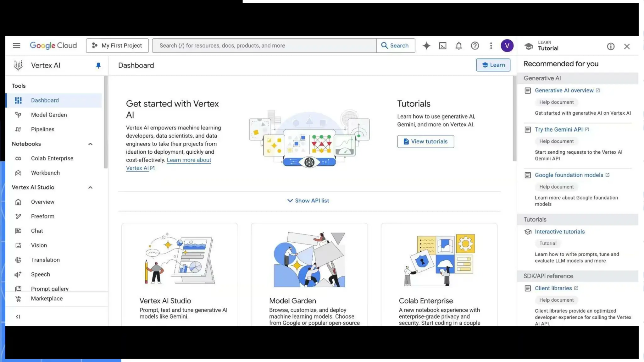Open Try the Gemini API link
This screenshot has width=644, height=362.
[x=559, y=129]
